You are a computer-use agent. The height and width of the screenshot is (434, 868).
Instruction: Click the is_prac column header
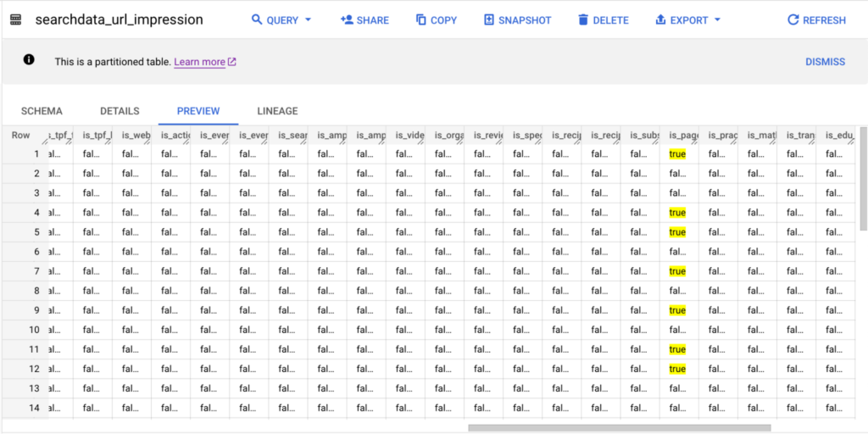click(x=719, y=135)
